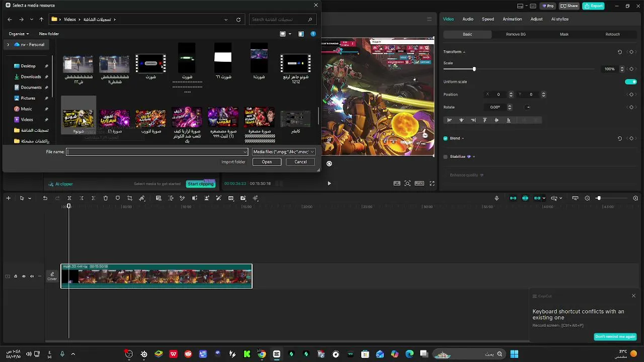Select the Crop tool in timeline toolbar

click(x=130, y=198)
